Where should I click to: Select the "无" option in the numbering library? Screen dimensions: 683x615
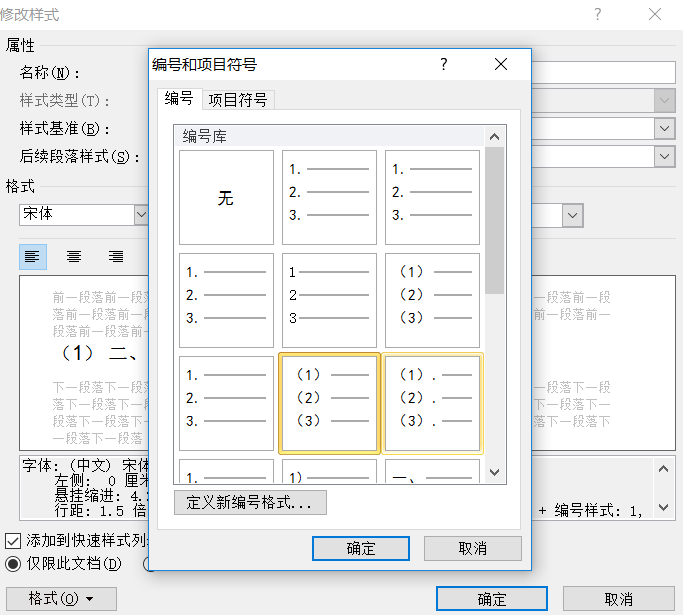pyautogui.click(x=226, y=197)
